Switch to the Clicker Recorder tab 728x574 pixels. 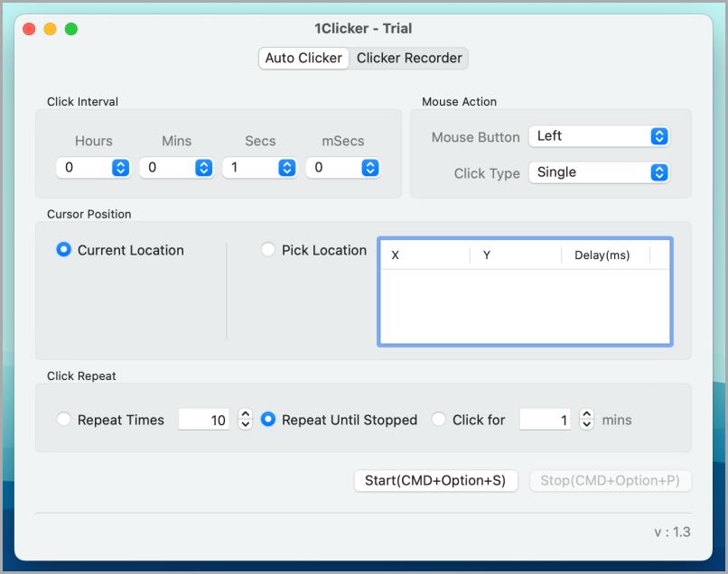click(409, 58)
